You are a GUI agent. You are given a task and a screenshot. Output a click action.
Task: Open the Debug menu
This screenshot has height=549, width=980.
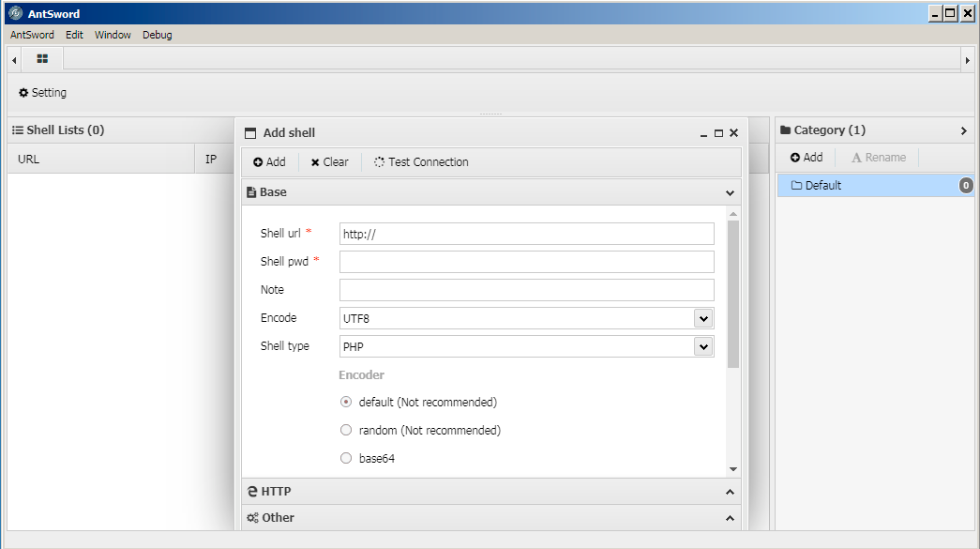[157, 35]
